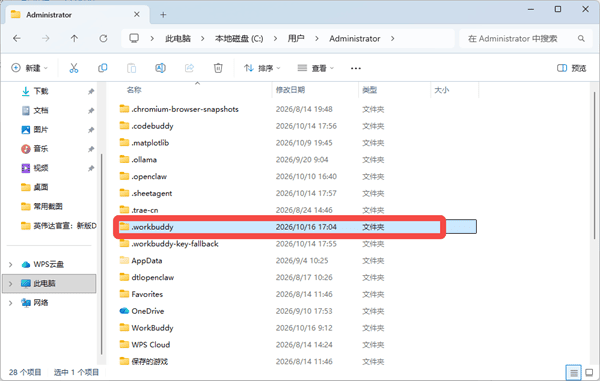The image size is (600, 381).
Task: Expand the 网络 tree node
Action: click(11, 303)
